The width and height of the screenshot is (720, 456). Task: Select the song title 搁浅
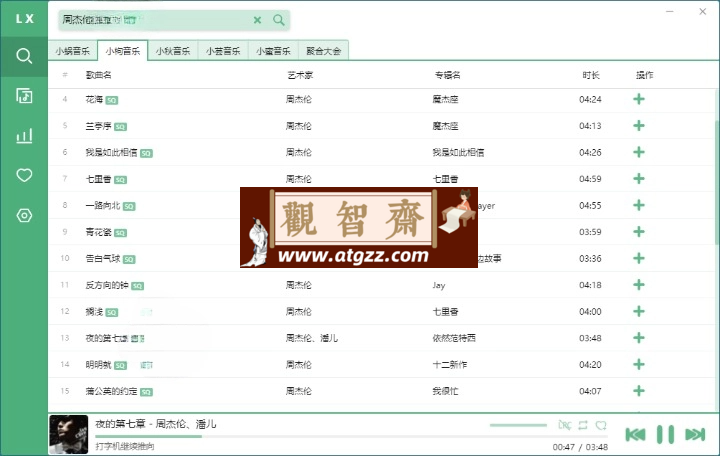click(x=94, y=311)
